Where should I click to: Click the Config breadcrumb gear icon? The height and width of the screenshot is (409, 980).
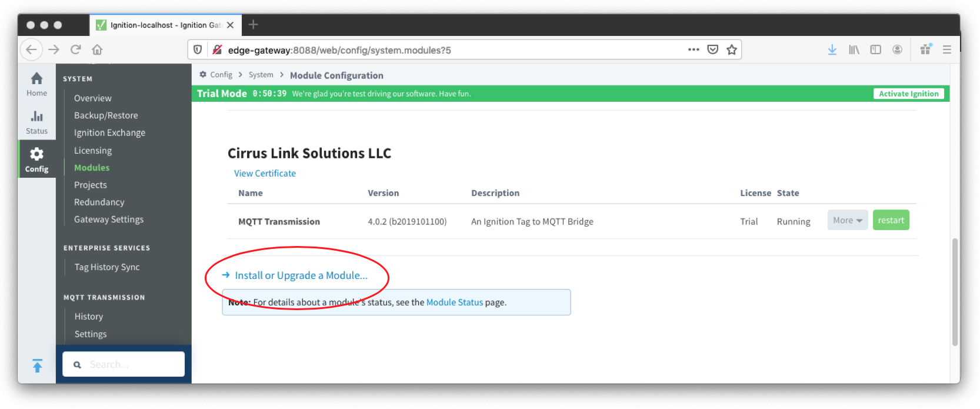203,75
